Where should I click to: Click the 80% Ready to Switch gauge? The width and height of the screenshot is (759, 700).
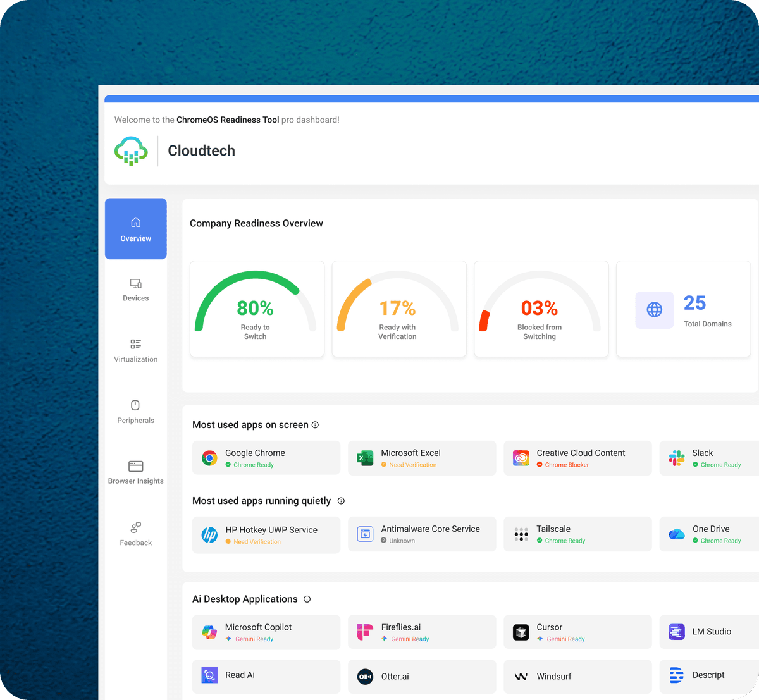256,309
